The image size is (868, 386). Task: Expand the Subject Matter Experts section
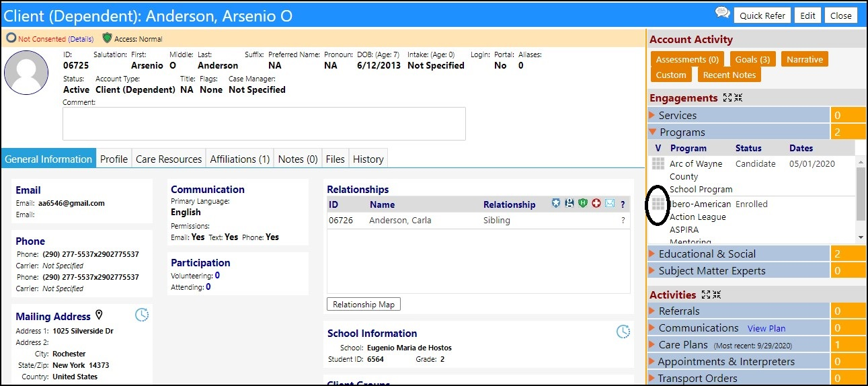(x=739, y=270)
